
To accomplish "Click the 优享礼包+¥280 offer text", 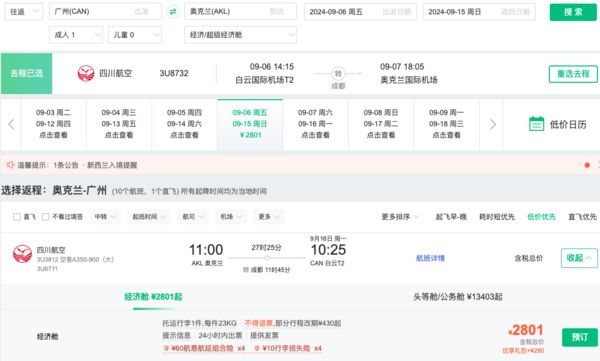I will point(523,351).
